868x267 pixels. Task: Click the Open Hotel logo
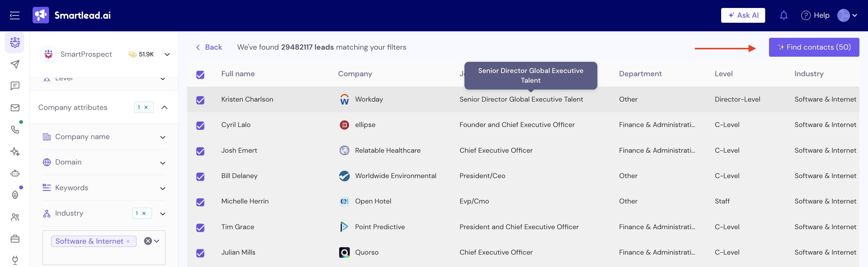pos(344,201)
